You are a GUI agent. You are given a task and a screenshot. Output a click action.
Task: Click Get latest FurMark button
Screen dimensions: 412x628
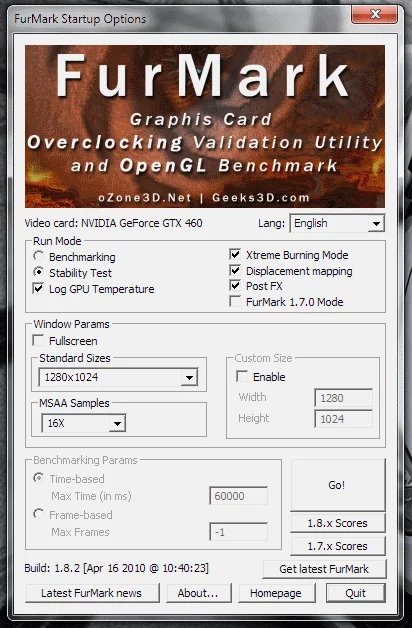tap(324, 569)
